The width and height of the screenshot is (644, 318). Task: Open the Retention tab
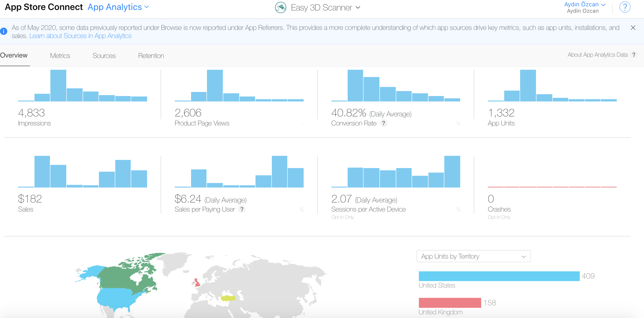coord(151,55)
